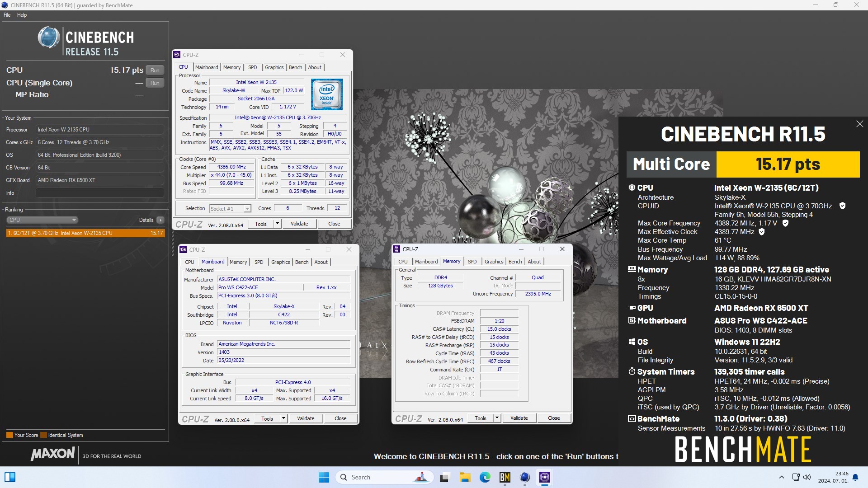Select the 6C/12T ranking entry row
868x488 pixels.
click(85, 233)
